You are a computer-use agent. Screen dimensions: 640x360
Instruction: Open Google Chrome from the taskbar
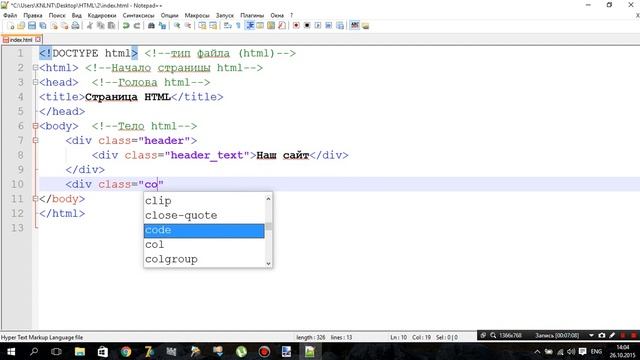126,351
